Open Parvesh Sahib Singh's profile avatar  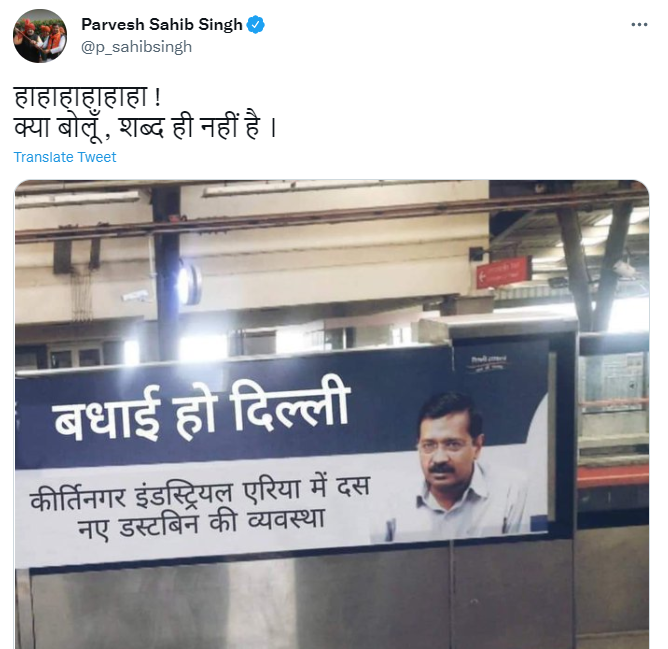coord(40,36)
